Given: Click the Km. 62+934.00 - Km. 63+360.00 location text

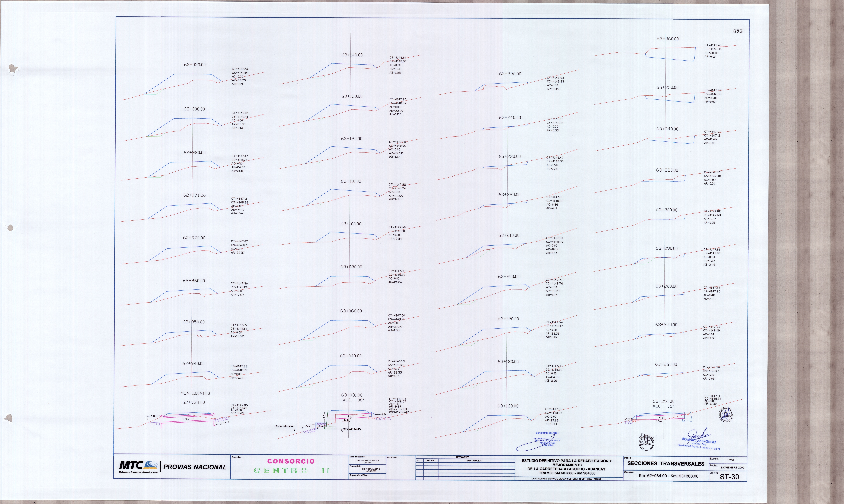Looking at the screenshot, I should 668,476.
